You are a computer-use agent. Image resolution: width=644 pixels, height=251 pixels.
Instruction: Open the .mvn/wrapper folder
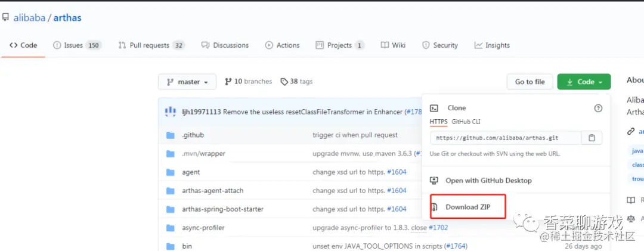204,153
